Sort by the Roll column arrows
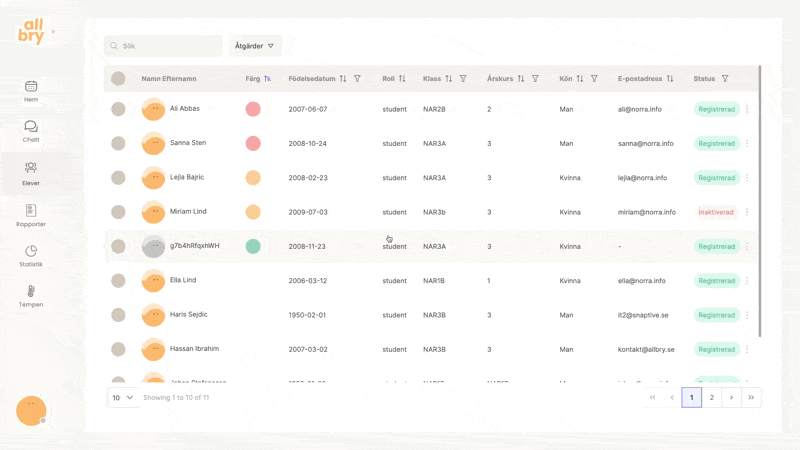This screenshot has width=800, height=450. (402, 79)
